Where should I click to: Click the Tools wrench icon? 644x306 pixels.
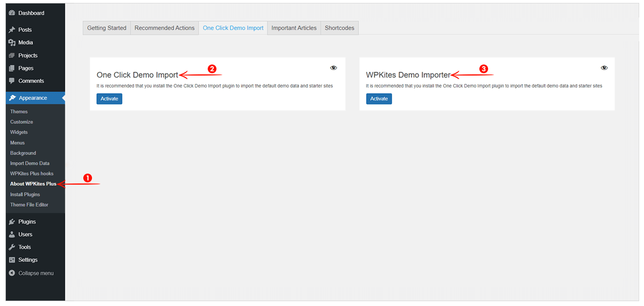point(12,247)
